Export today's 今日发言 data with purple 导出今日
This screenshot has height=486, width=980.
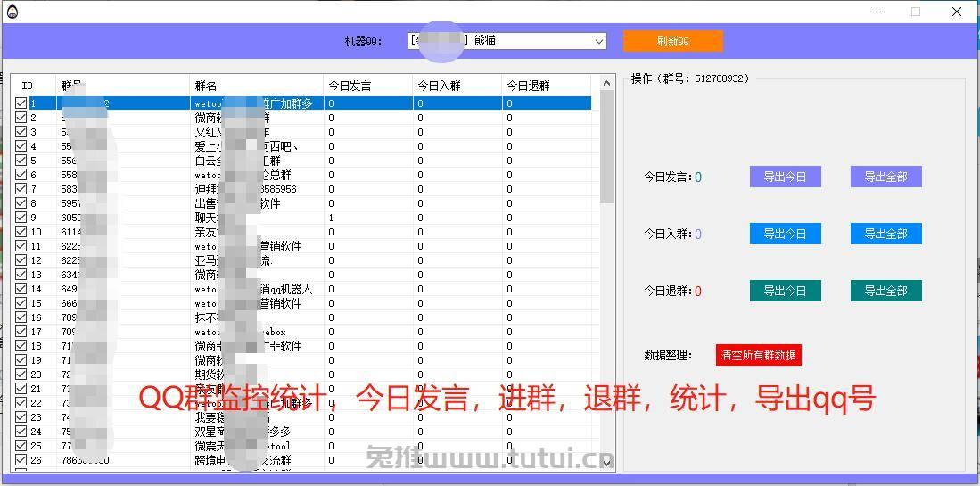(x=785, y=177)
